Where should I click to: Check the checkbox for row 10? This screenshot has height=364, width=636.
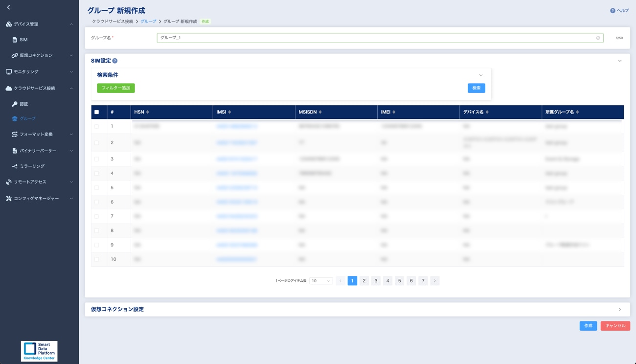[x=97, y=260]
